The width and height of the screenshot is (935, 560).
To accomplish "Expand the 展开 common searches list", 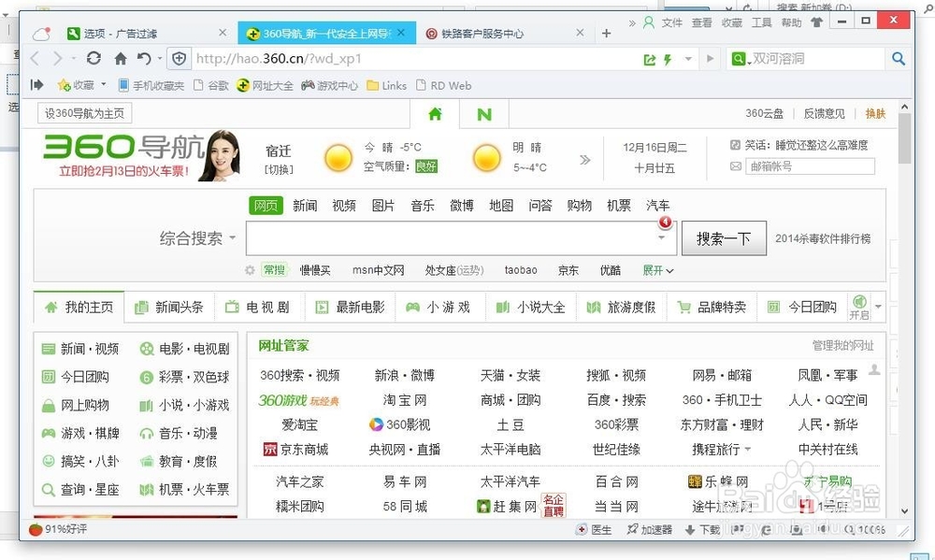I will coord(657,271).
